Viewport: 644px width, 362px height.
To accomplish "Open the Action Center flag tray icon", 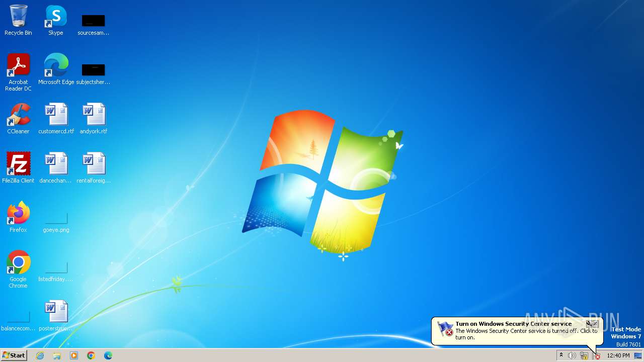I will point(596,355).
